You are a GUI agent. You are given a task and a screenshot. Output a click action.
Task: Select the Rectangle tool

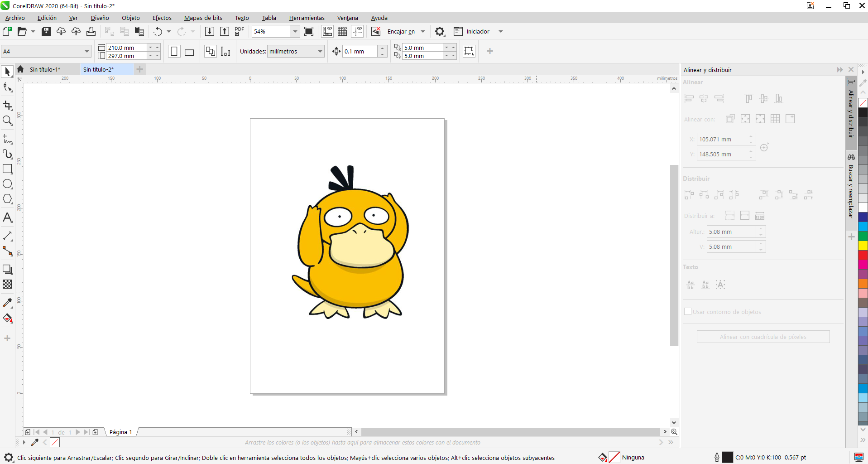(x=8, y=169)
